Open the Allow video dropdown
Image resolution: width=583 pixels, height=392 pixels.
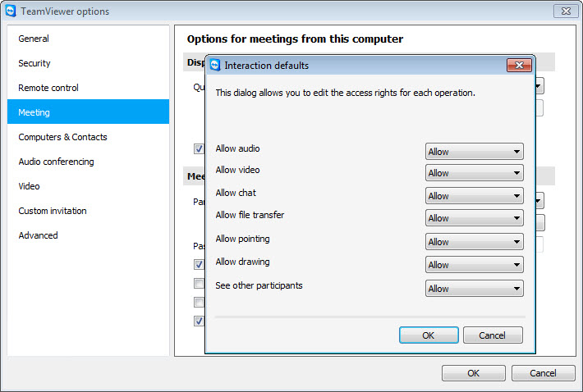pos(475,173)
